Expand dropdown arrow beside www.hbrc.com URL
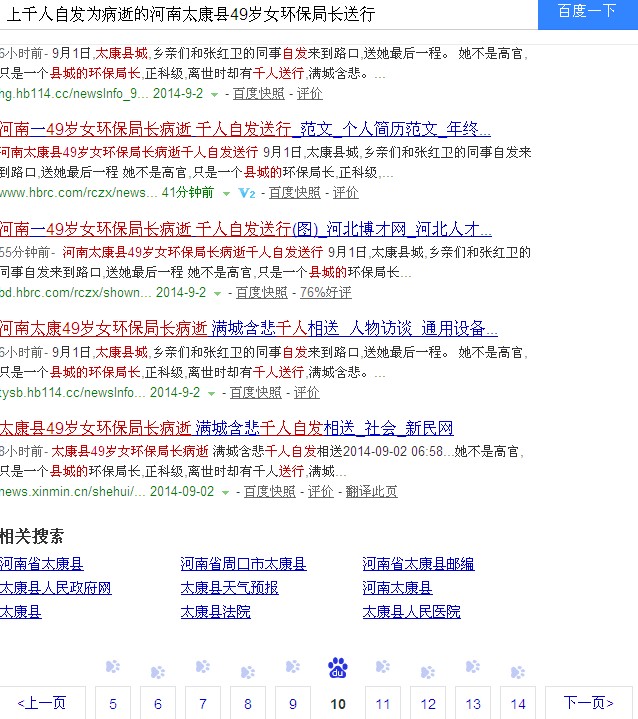638x719 pixels. (x=226, y=194)
